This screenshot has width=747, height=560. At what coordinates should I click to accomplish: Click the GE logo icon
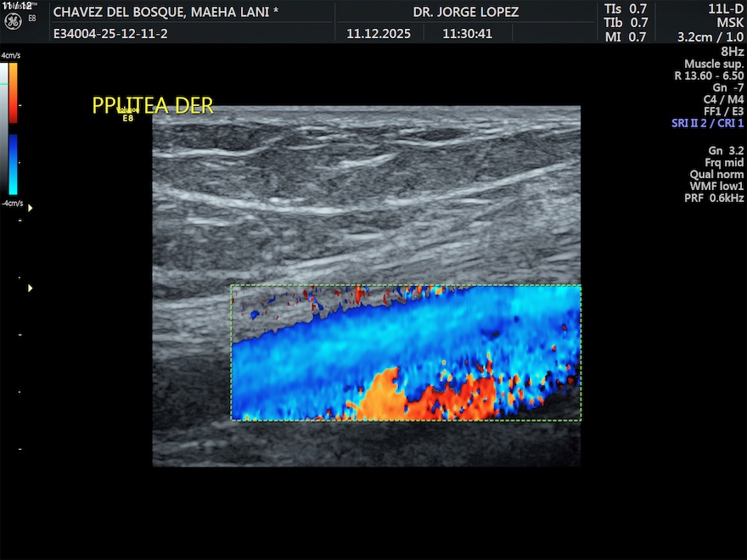(13, 20)
